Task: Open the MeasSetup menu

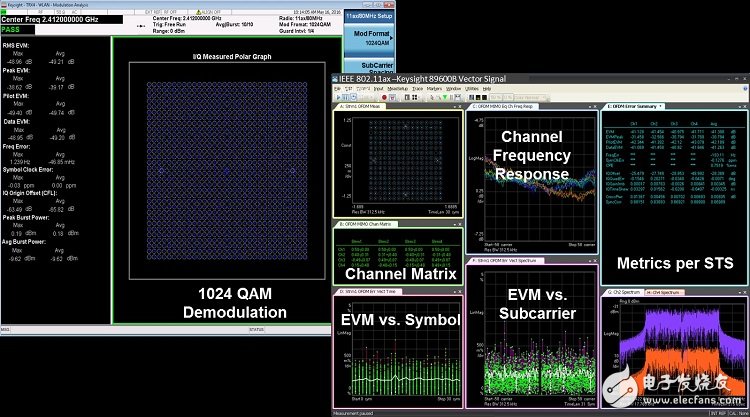Action: point(398,89)
